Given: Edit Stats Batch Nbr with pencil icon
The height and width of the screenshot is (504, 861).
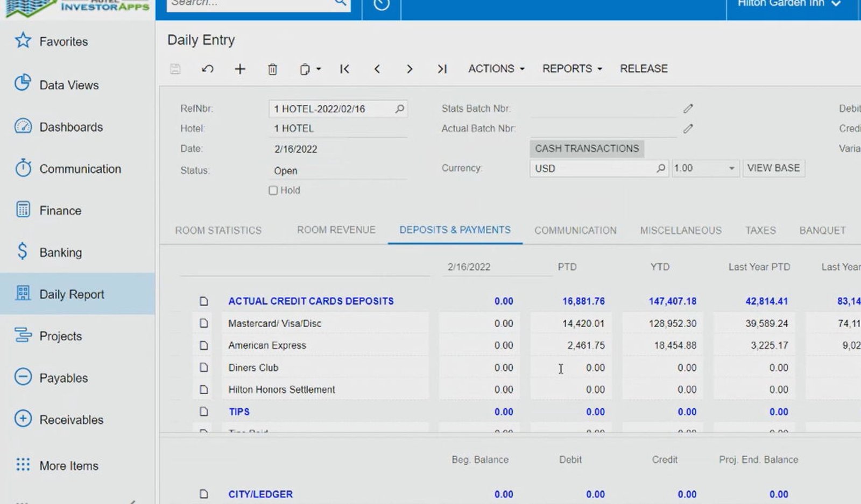Looking at the screenshot, I should (x=688, y=109).
